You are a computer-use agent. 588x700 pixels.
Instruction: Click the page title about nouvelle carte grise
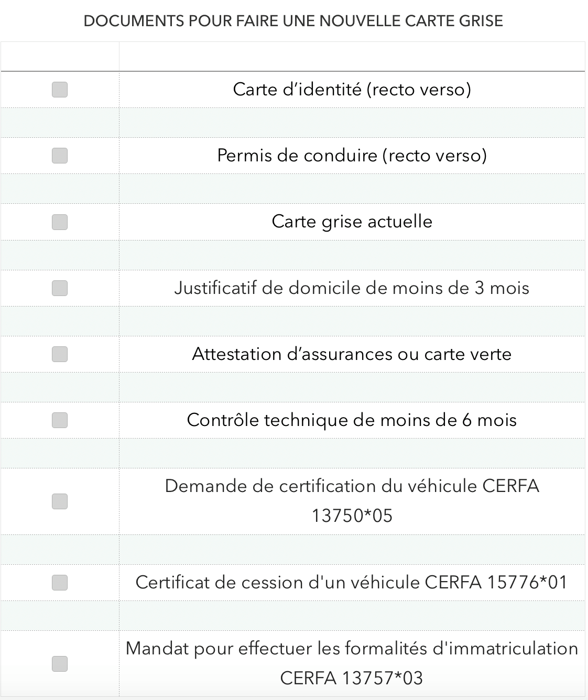(x=293, y=21)
